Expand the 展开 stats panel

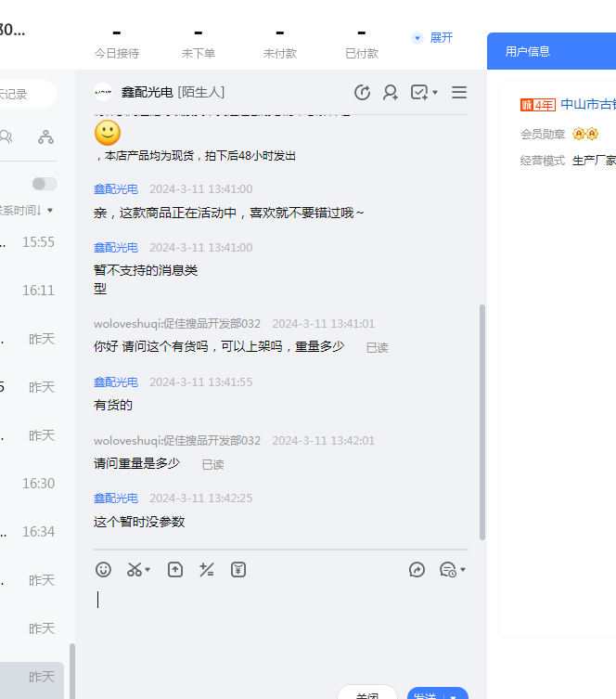click(x=432, y=38)
